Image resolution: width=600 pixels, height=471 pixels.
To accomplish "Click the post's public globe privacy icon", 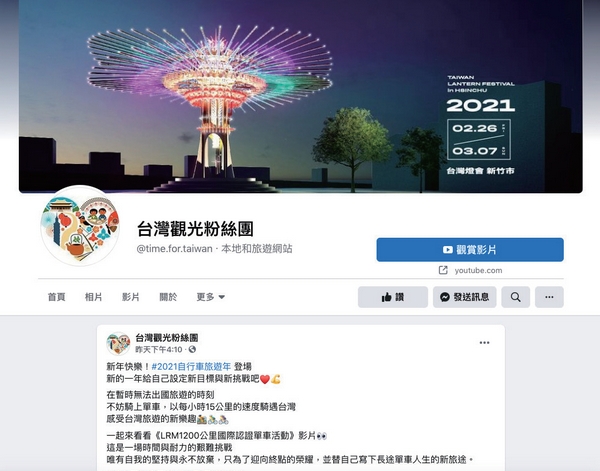I will coord(192,349).
